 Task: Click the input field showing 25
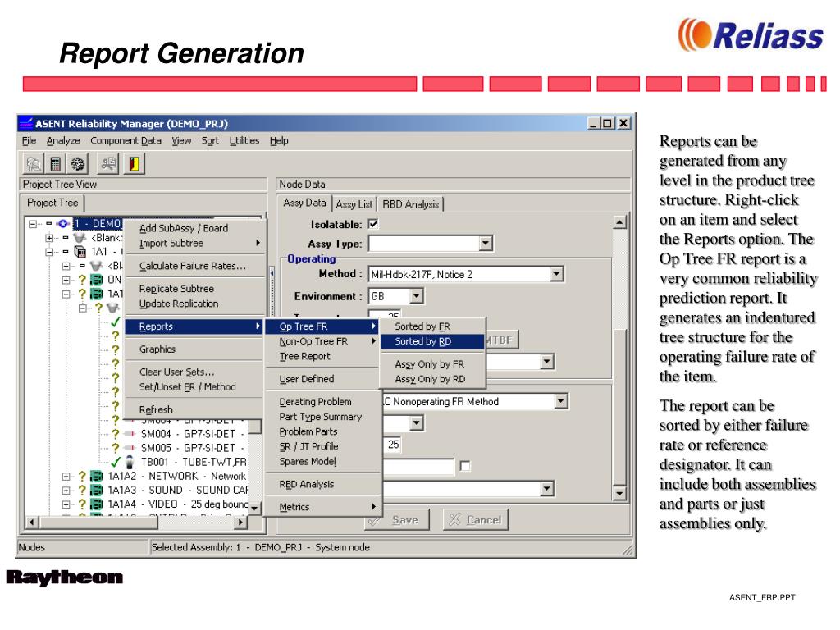click(393, 445)
